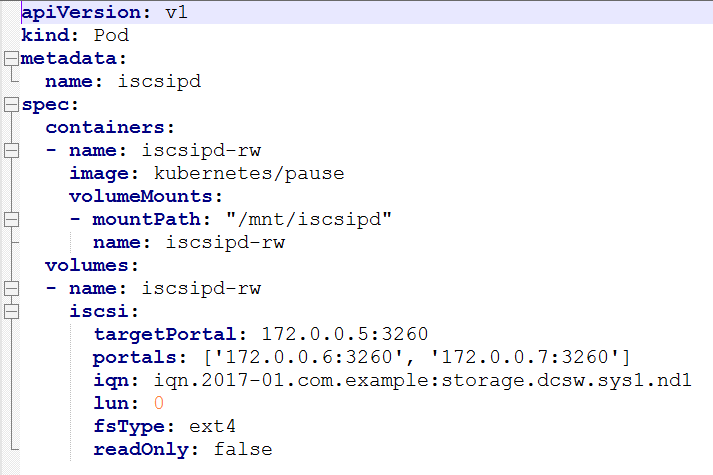Click the image kubernetes/pause value
The height and width of the screenshot is (475, 713).
249,174
